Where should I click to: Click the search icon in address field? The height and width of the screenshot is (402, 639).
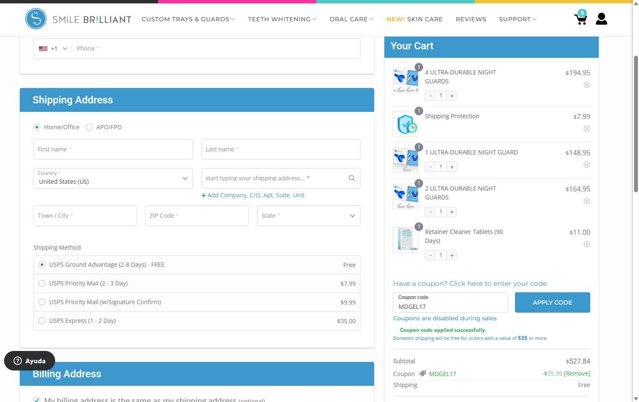click(352, 178)
